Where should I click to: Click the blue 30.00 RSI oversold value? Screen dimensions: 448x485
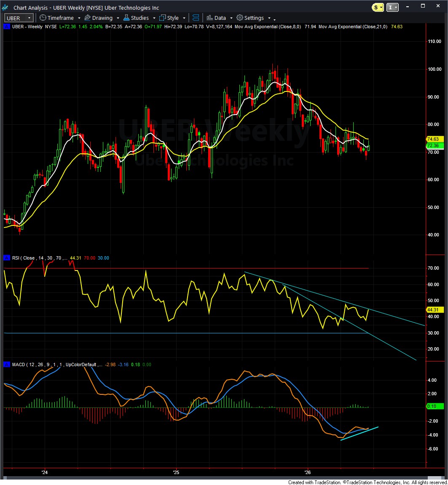(x=103, y=258)
